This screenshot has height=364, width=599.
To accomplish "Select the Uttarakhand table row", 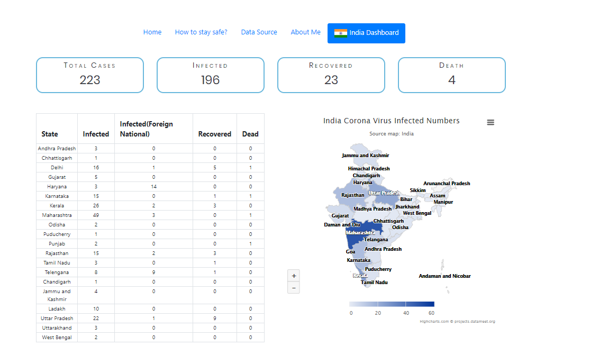I will pyautogui.click(x=150, y=328).
